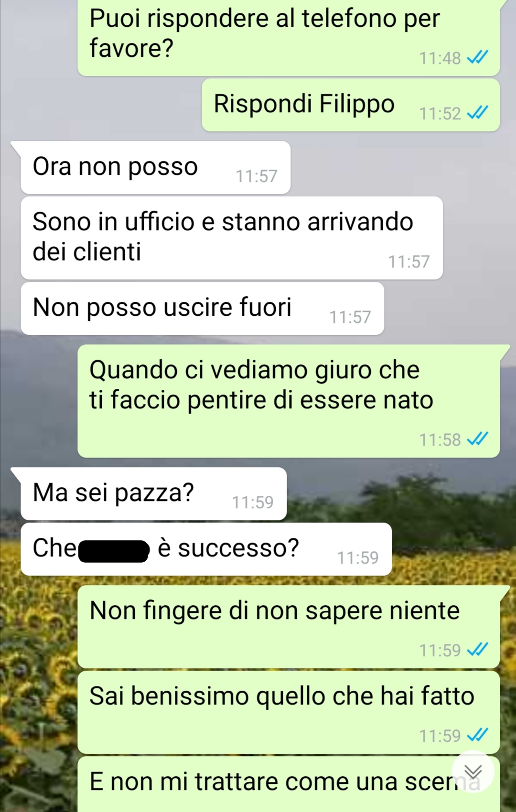Tap checkmarks on 'Sai benissimo' message

477,735
